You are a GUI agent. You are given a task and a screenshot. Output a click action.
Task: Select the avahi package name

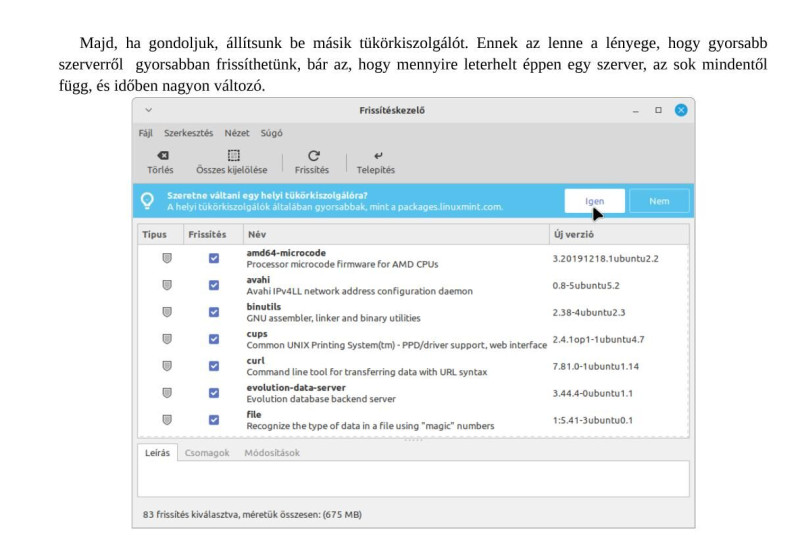pyautogui.click(x=258, y=280)
